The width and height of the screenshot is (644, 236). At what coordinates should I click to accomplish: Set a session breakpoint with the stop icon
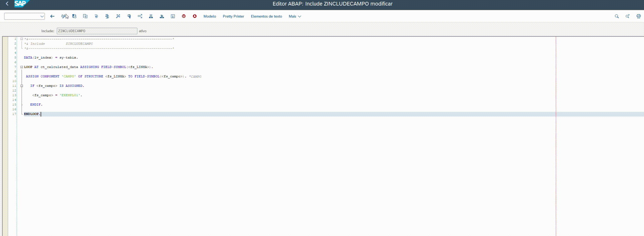pos(184,16)
